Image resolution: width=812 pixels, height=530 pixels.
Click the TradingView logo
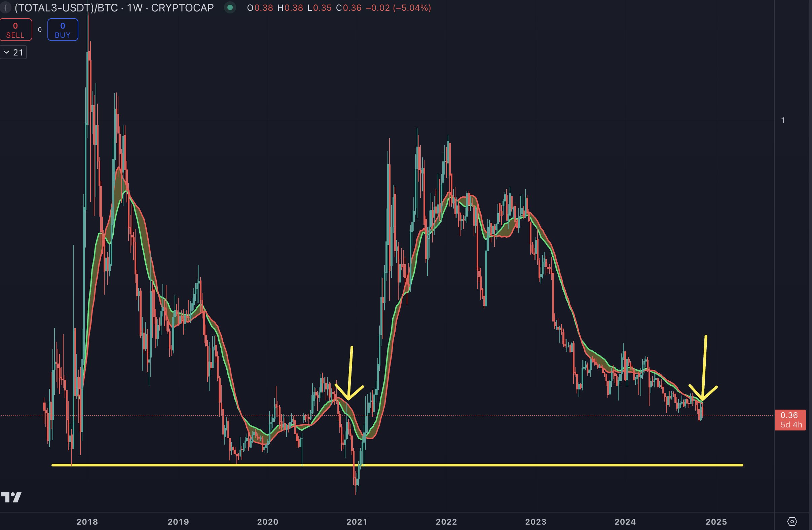pyautogui.click(x=11, y=497)
